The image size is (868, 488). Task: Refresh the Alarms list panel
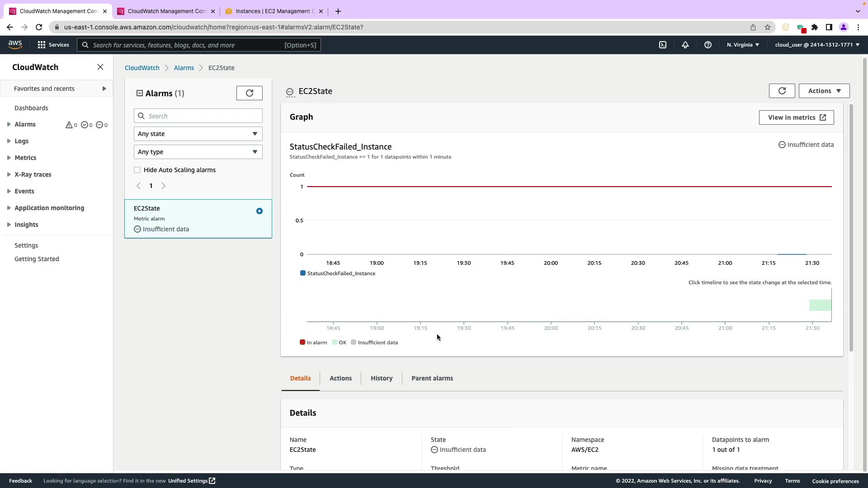[x=249, y=93]
